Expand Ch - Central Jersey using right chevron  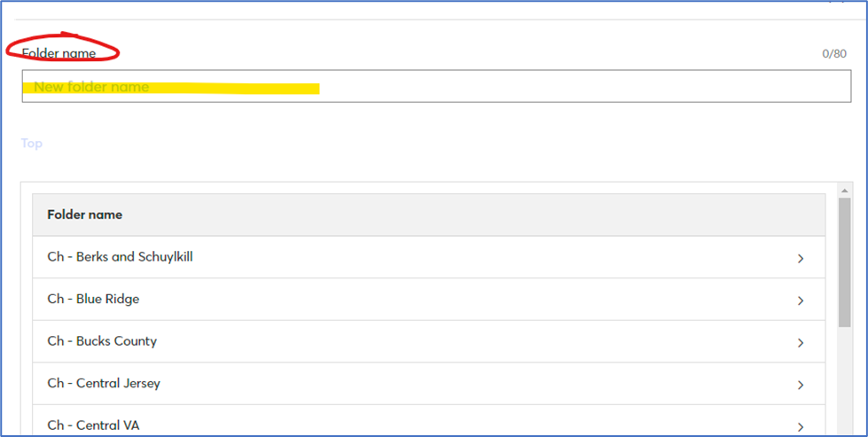(800, 385)
